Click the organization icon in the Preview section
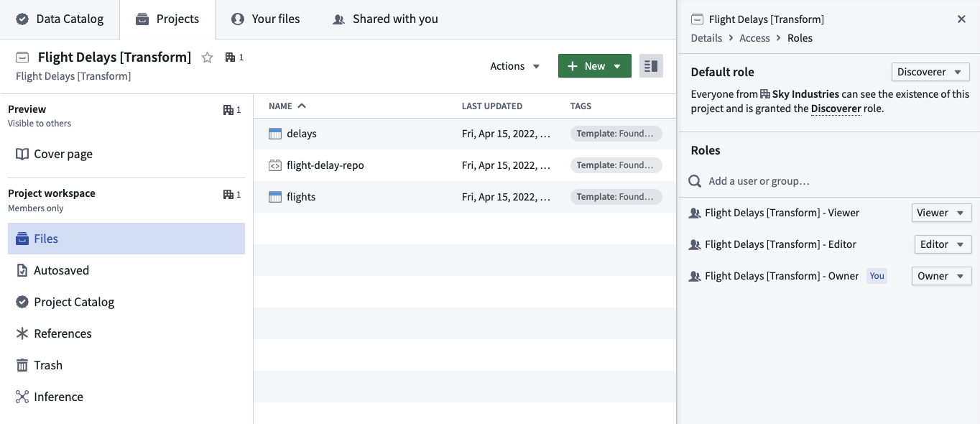980x424 pixels. [x=228, y=110]
